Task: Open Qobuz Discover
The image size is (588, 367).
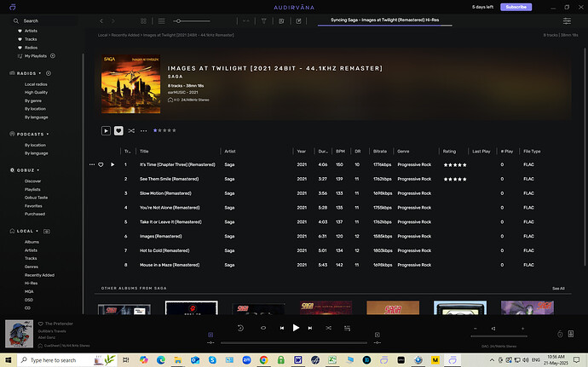Action: (x=32, y=181)
